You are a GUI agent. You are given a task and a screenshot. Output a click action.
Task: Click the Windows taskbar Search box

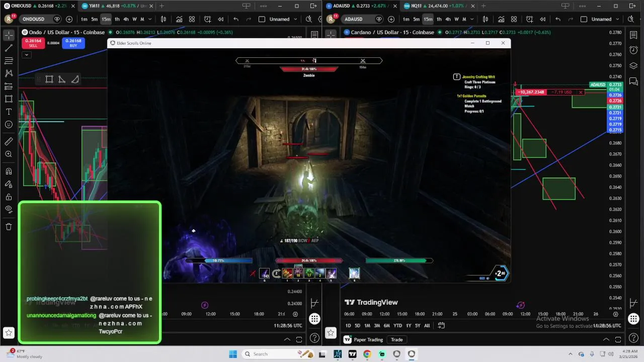(278, 354)
